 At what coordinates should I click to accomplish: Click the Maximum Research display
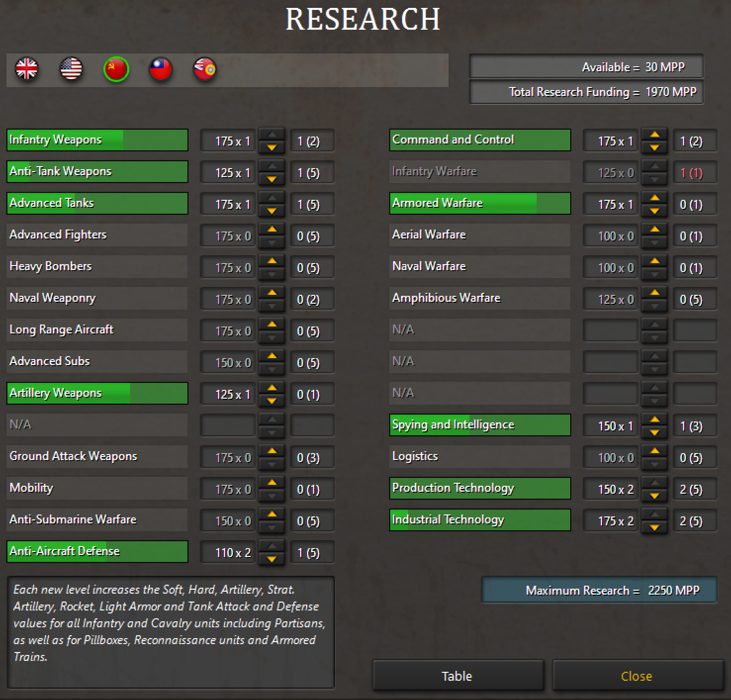599,590
